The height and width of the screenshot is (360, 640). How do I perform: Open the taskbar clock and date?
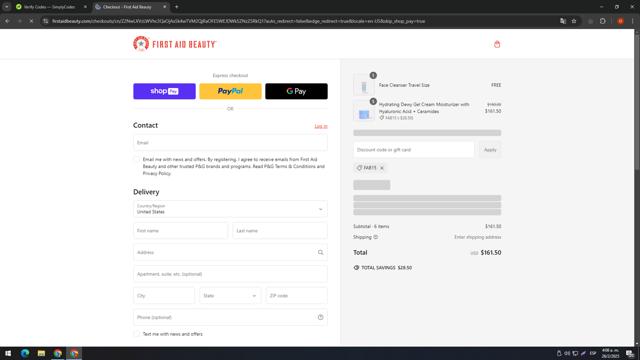pyautogui.click(x=610, y=353)
